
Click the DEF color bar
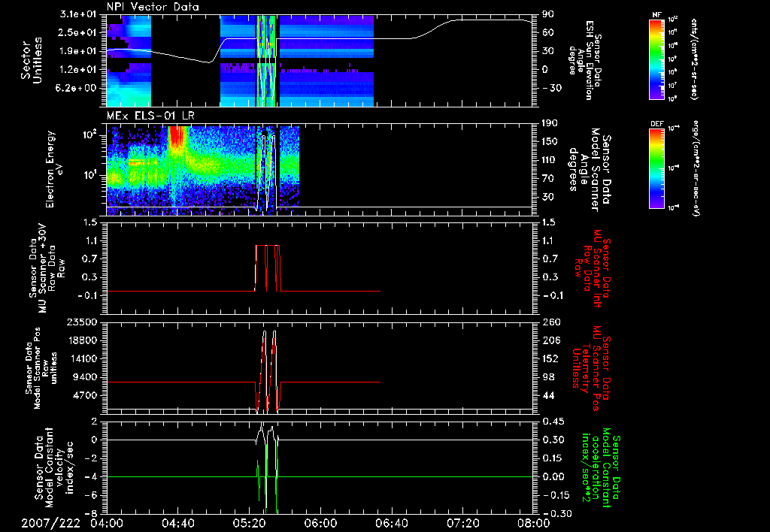tap(657, 168)
